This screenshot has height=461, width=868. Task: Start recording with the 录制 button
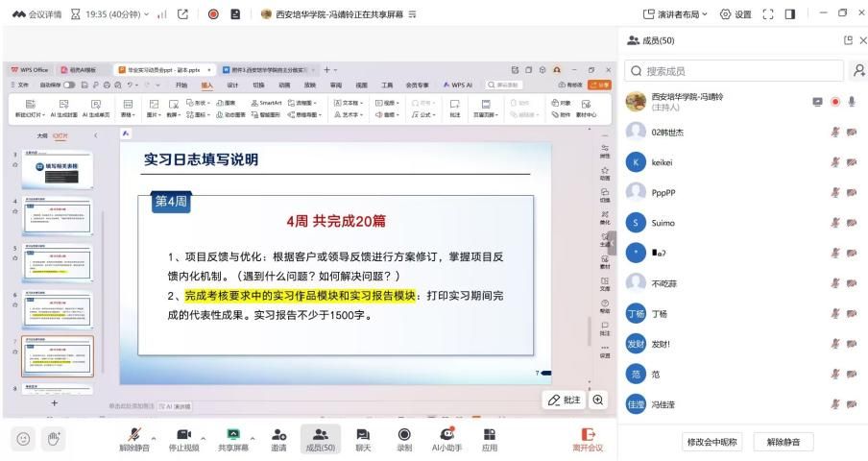click(404, 433)
